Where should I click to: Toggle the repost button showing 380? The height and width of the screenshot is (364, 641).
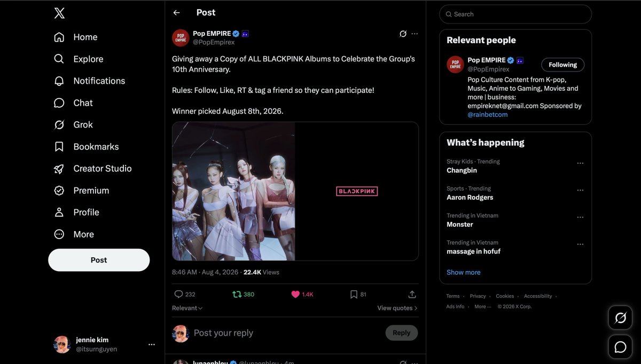pyautogui.click(x=243, y=294)
